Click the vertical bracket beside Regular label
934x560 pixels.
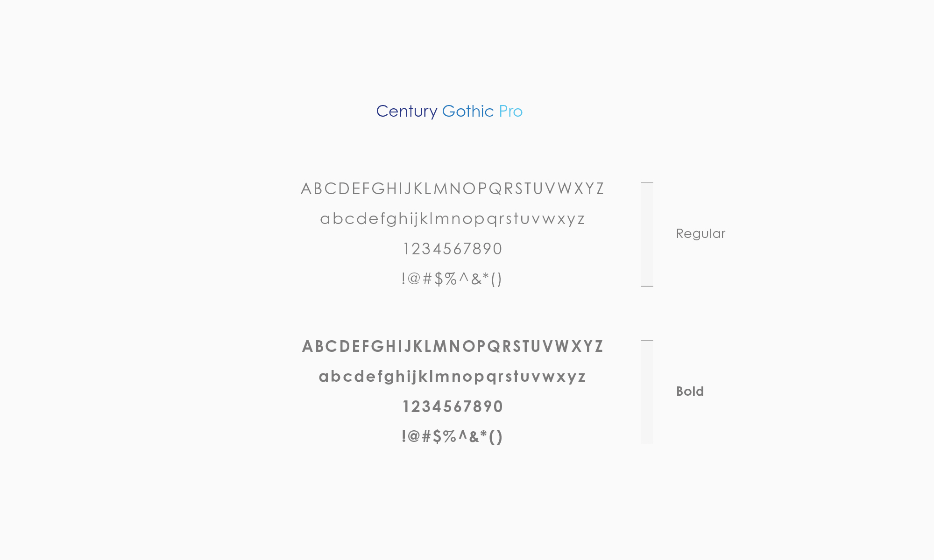click(647, 234)
